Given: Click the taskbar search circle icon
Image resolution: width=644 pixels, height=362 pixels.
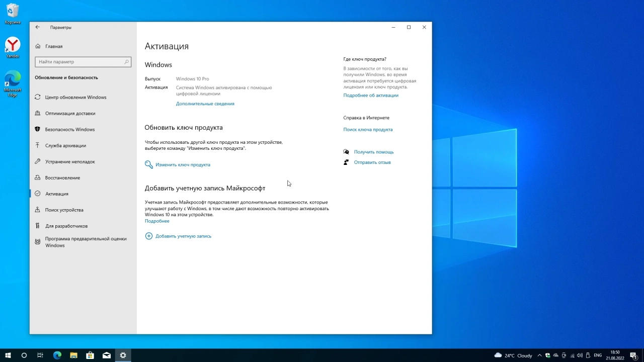Looking at the screenshot, I should (x=24, y=355).
